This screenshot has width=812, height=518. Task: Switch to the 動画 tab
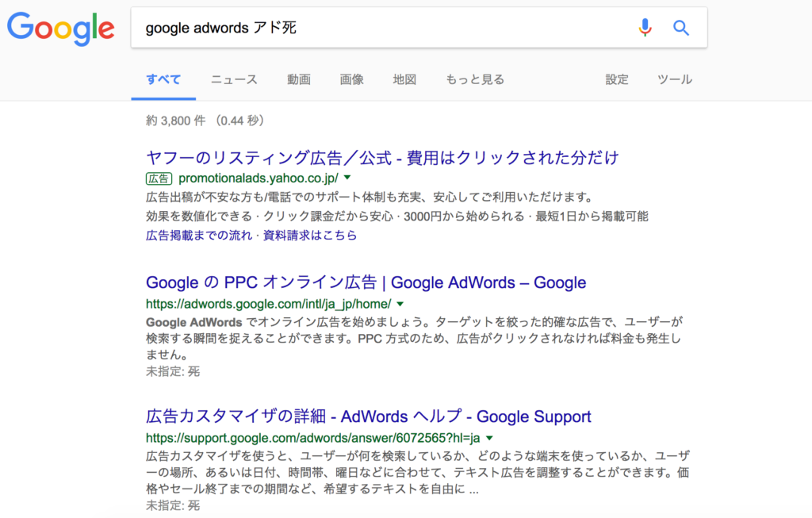pyautogui.click(x=299, y=79)
